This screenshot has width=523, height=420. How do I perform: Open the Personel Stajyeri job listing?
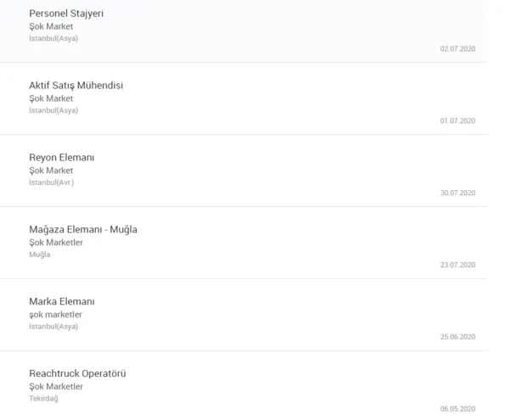pos(66,14)
